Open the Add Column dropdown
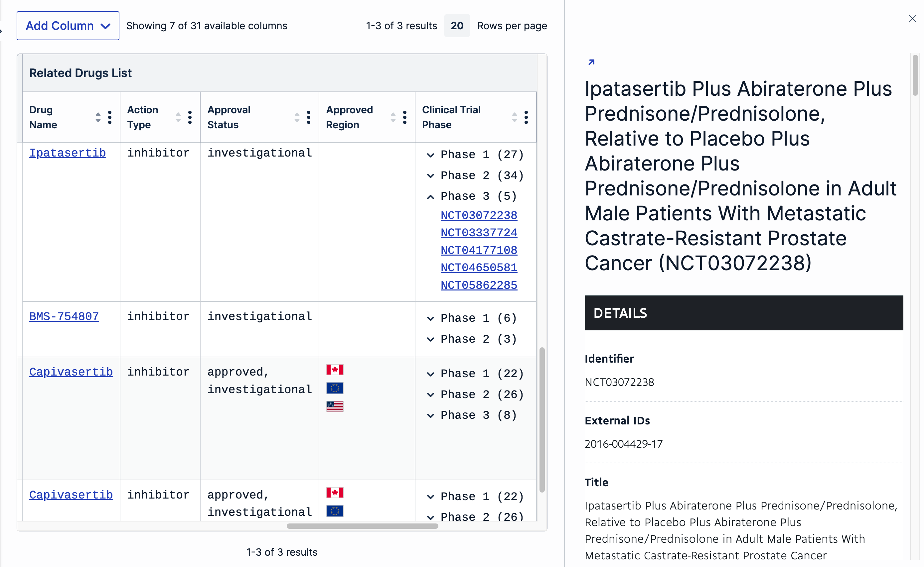Screen dimensions: 924x567 (x=68, y=26)
